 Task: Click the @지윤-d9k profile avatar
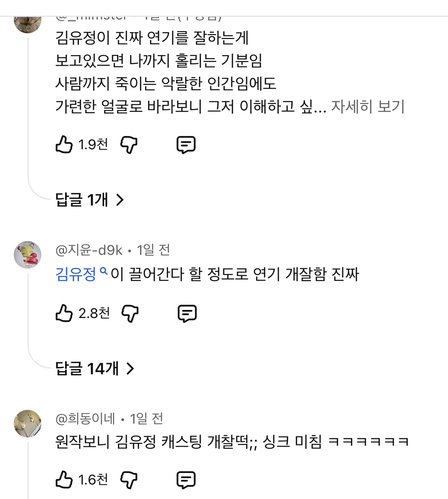point(28,254)
